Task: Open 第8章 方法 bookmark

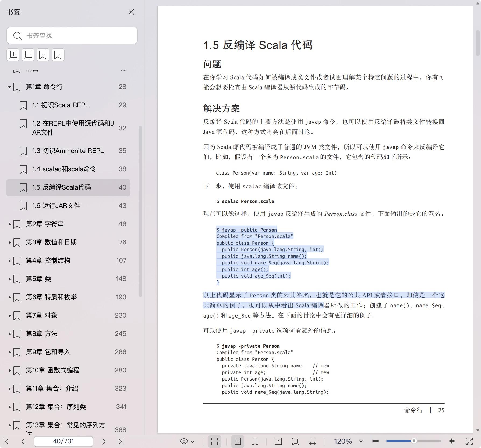Action: 42,334
